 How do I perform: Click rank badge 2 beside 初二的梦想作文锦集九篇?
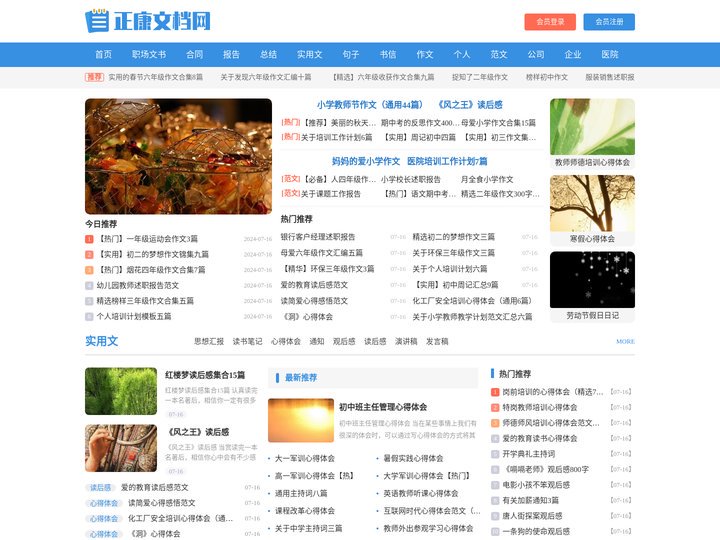pos(89,254)
